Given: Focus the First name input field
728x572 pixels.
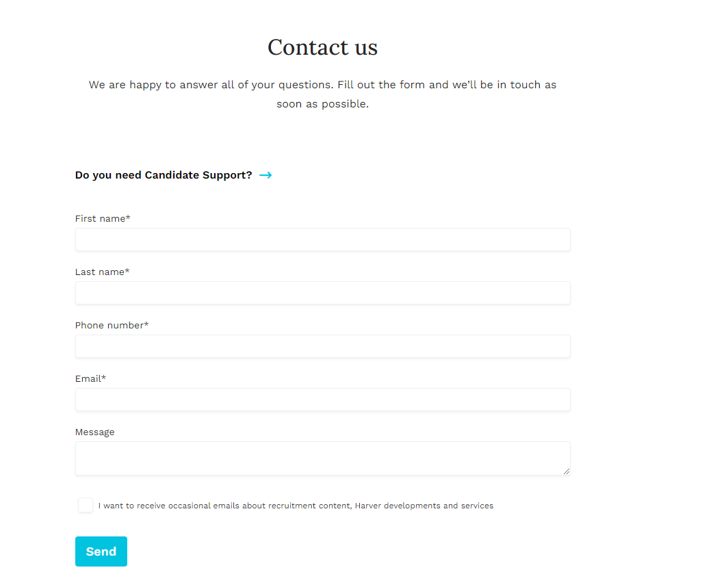Looking at the screenshot, I should click(322, 239).
